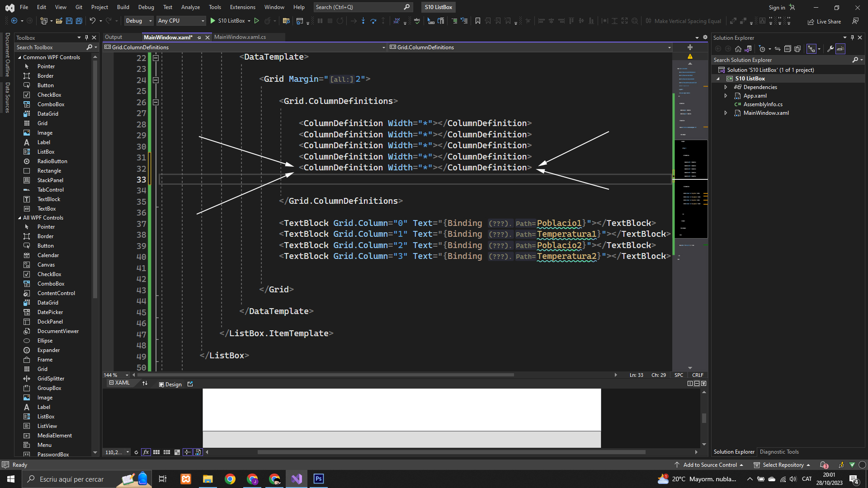Click the Step Over debug icon
Screen dimensions: 868x488
[x=373, y=21]
